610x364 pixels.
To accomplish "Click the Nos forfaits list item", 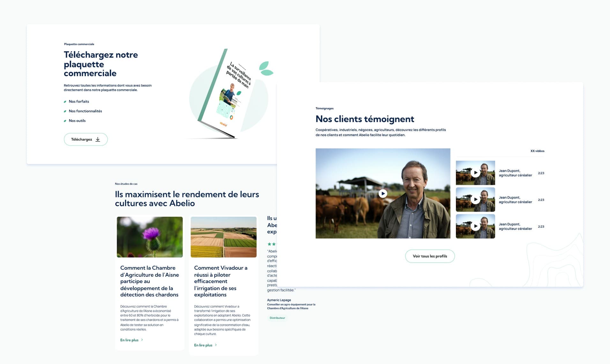I will 79,101.
